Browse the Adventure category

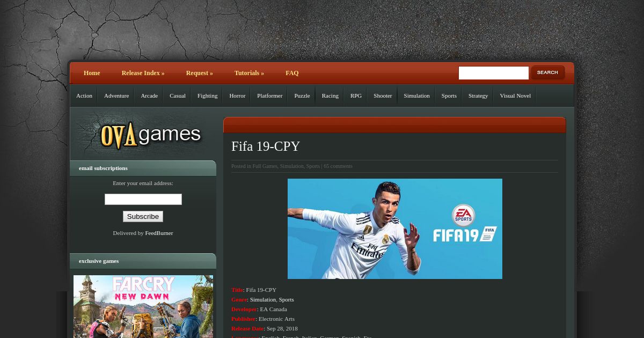[116, 95]
